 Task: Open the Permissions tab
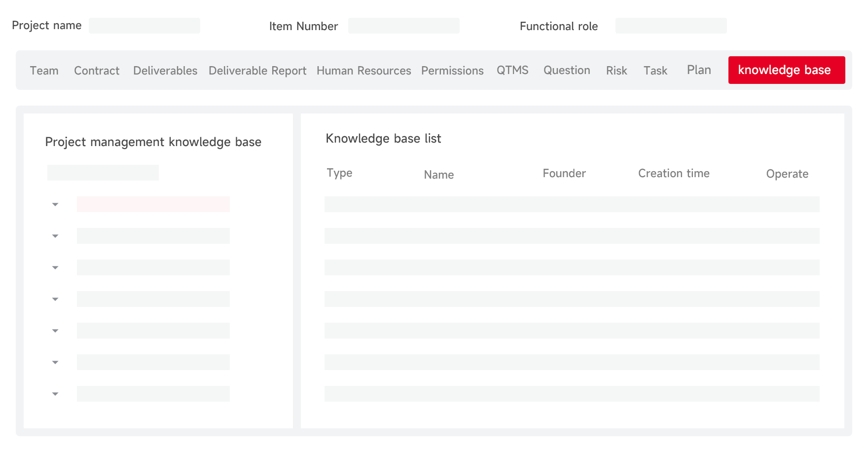tap(452, 71)
